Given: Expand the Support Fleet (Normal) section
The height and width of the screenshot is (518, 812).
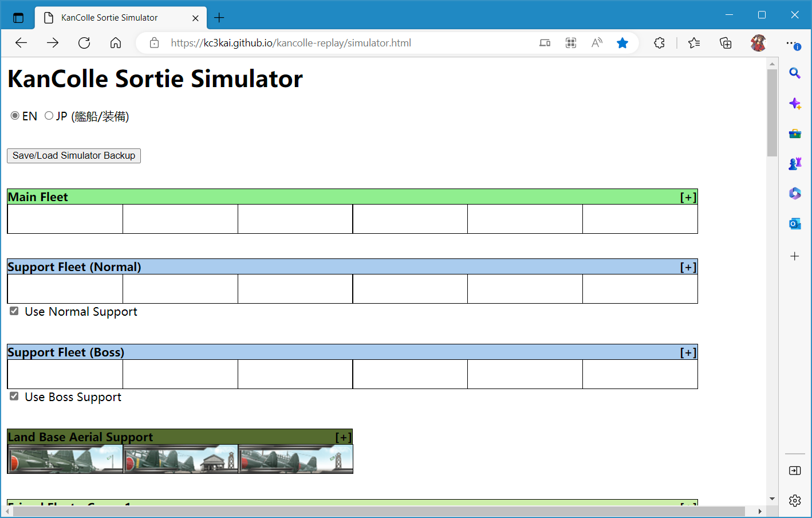Looking at the screenshot, I should pyautogui.click(x=688, y=267).
